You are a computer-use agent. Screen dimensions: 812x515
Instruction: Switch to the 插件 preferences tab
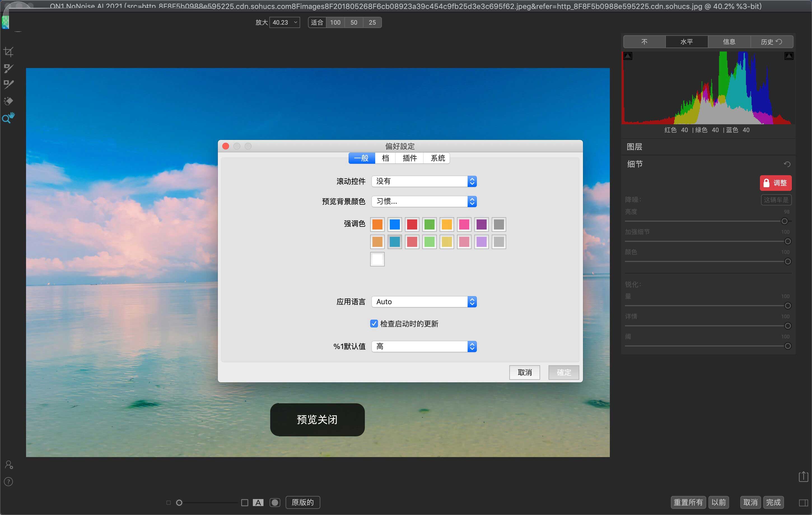[x=410, y=158]
